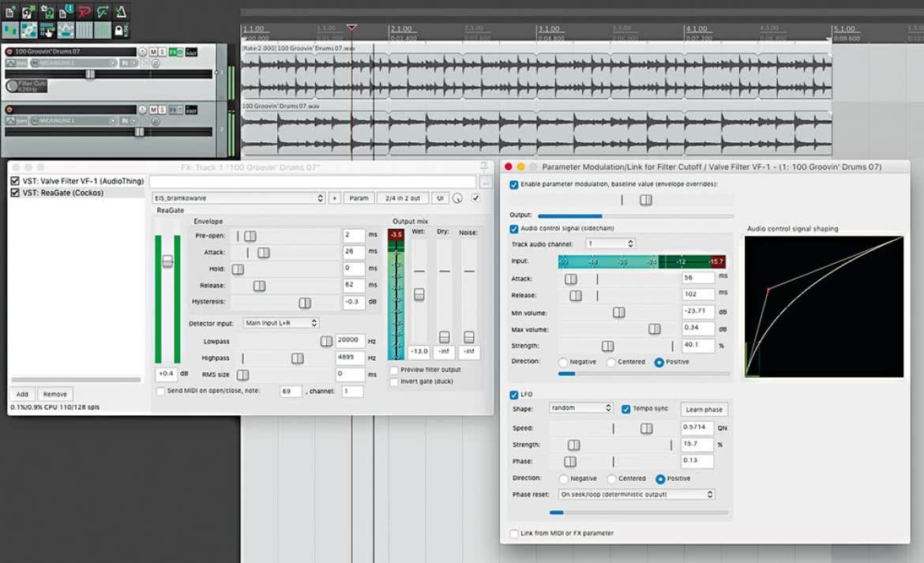
Task: Uncheck Enable parameter modulation checkbox
Action: point(514,184)
